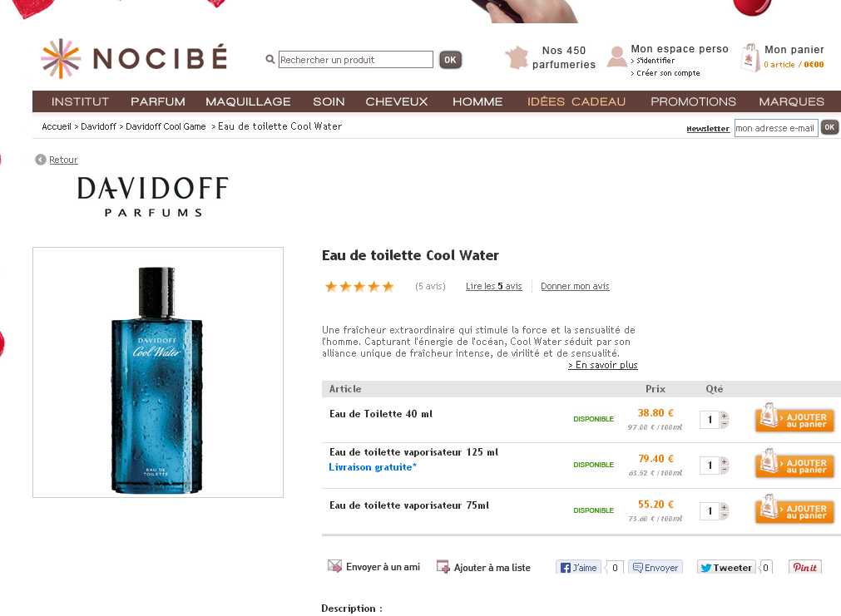Expand the En savoir plus link
Image resolution: width=841 pixels, height=616 pixels.
tap(603, 365)
